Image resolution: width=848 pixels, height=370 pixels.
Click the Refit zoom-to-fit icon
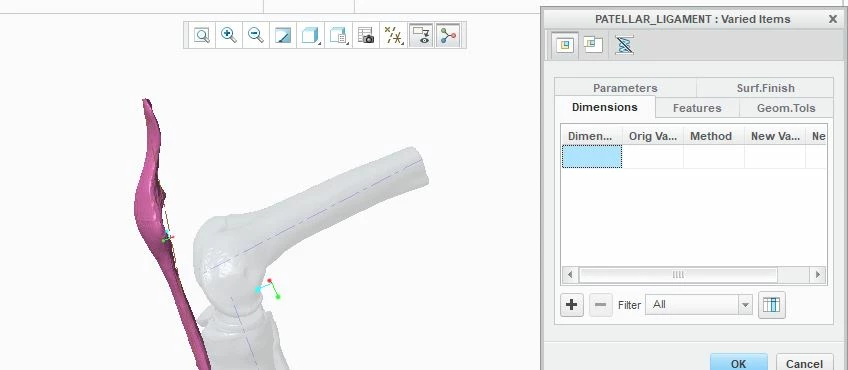[x=202, y=36]
